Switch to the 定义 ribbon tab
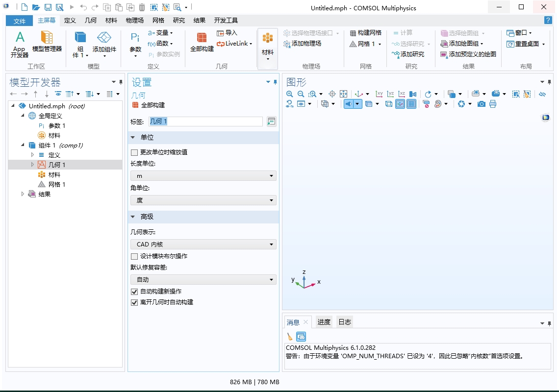559x392 pixels. point(70,21)
